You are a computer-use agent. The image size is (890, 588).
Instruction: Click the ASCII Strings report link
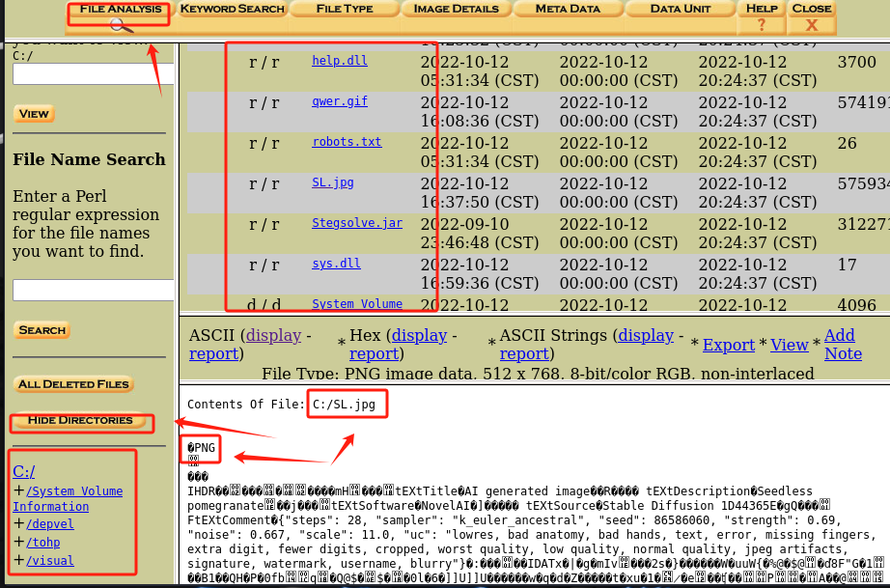coord(524,353)
